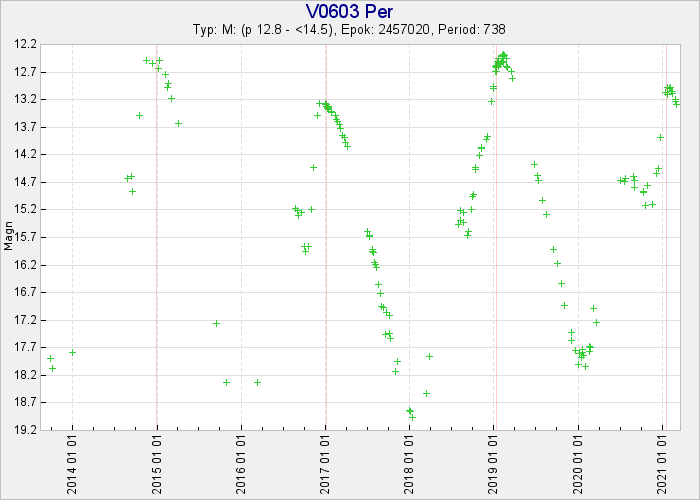This screenshot has width=700, height=500.
Task: Click the gray data point at 13.5 in late 2014
Action: point(139,115)
